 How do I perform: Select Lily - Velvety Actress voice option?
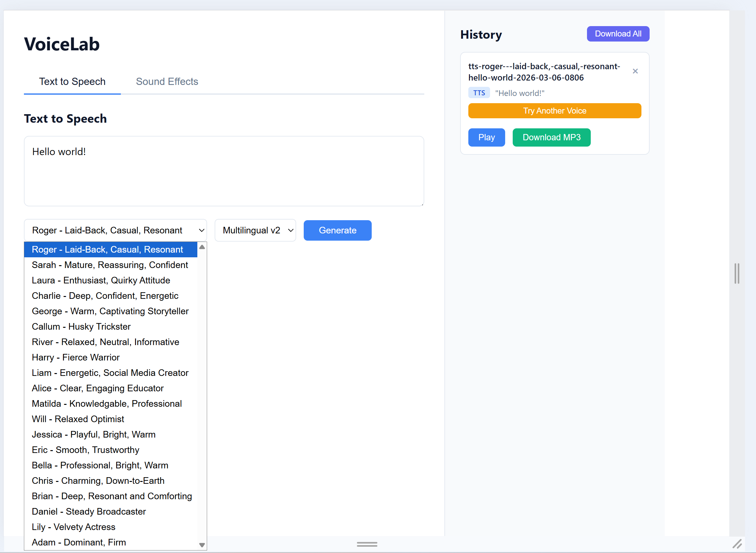(73, 527)
